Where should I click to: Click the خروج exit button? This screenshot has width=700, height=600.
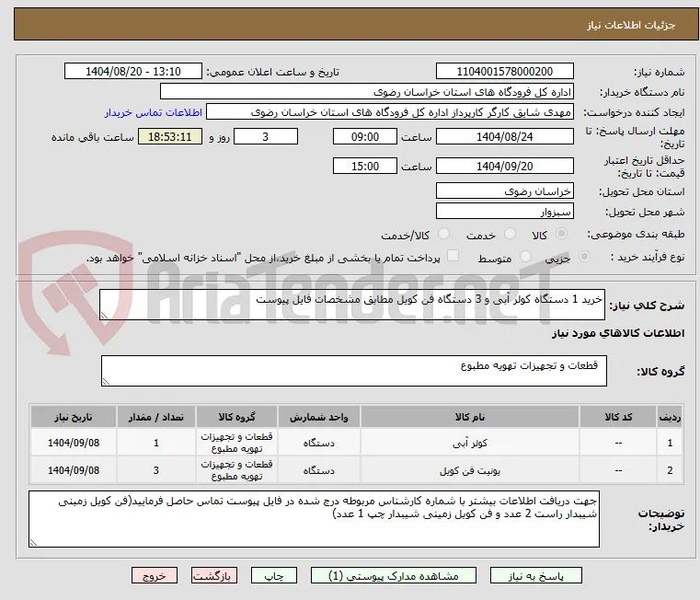154,575
